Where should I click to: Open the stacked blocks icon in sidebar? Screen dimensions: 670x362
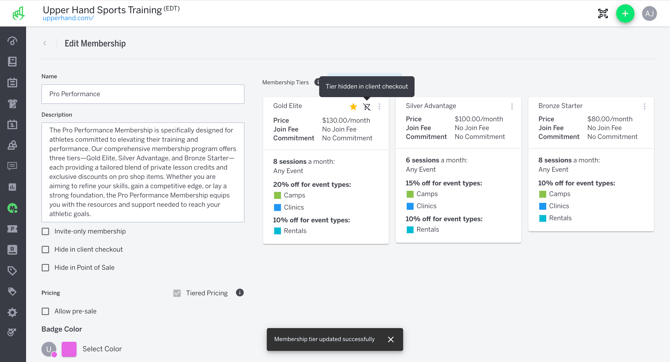[12, 145]
